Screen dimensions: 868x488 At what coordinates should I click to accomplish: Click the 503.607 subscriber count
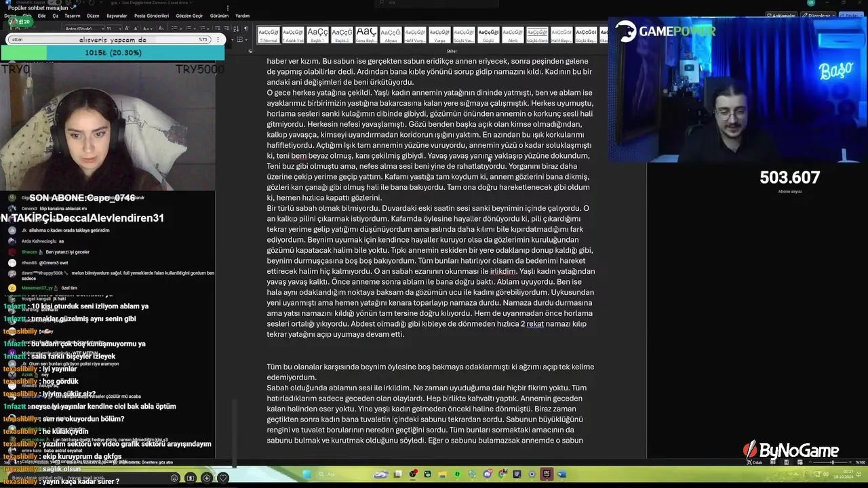pos(789,178)
